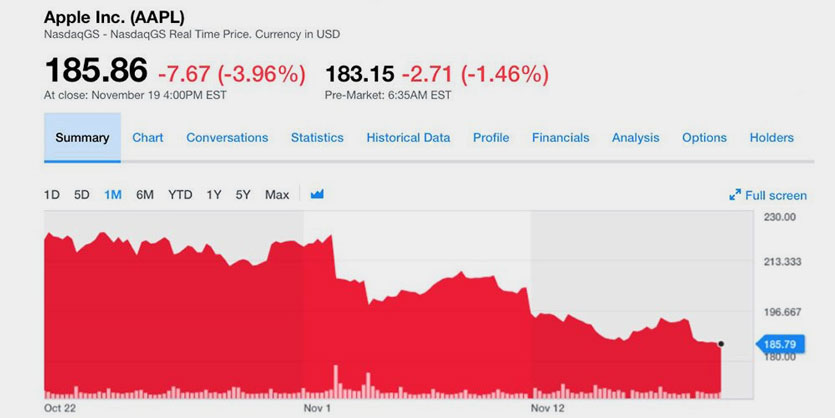
Task: Switch chart to YTD range
Action: (x=180, y=195)
